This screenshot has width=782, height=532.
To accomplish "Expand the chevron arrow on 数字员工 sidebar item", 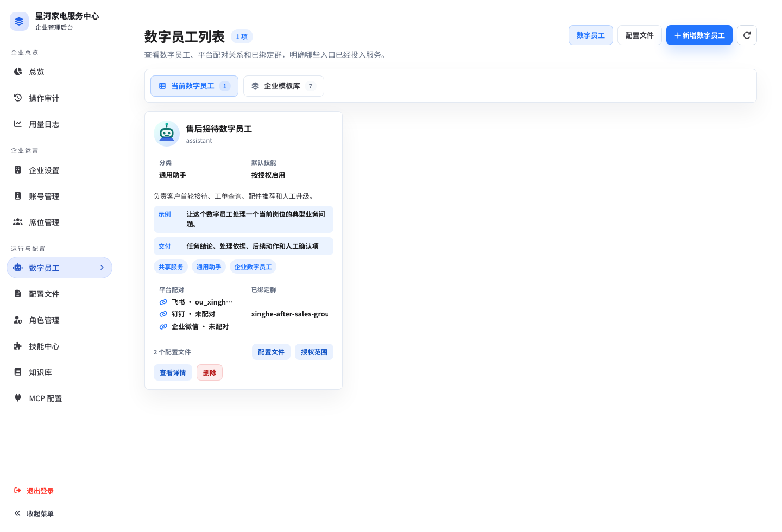I will [102, 268].
